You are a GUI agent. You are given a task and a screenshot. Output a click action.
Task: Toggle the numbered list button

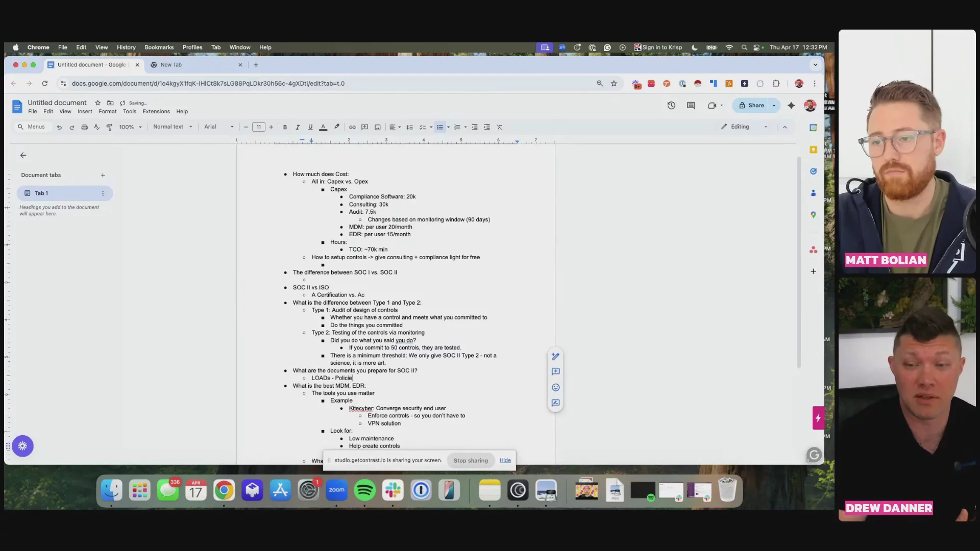click(457, 127)
